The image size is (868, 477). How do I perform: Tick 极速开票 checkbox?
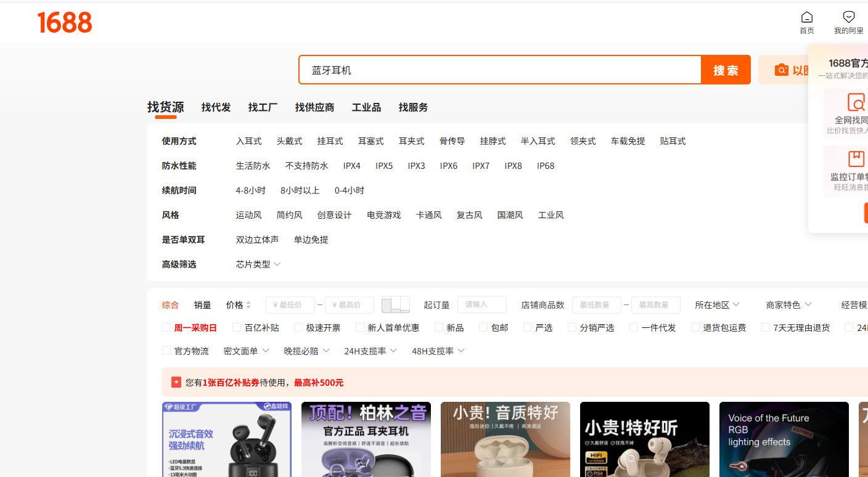click(298, 327)
